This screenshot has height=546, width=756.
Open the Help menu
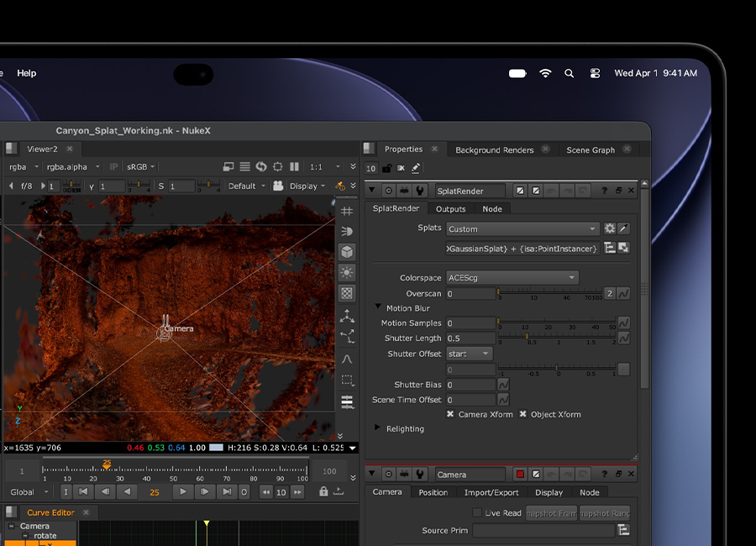pos(27,73)
